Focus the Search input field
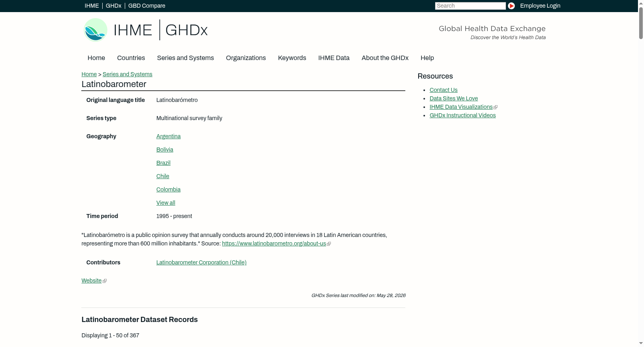 click(x=470, y=6)
